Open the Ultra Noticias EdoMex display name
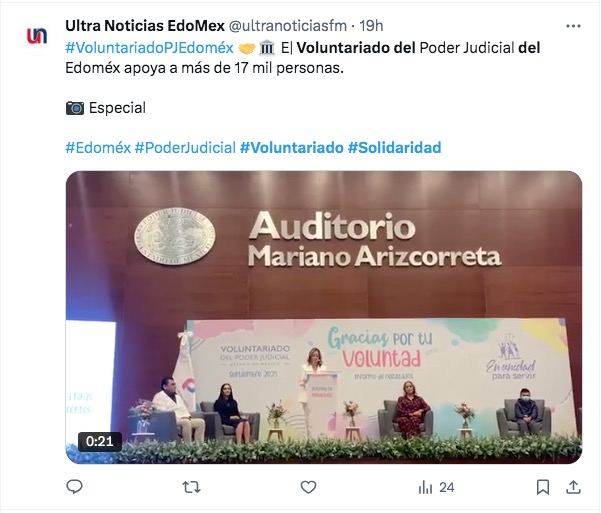This screenshot has height=513, width=601. point(145,26)
